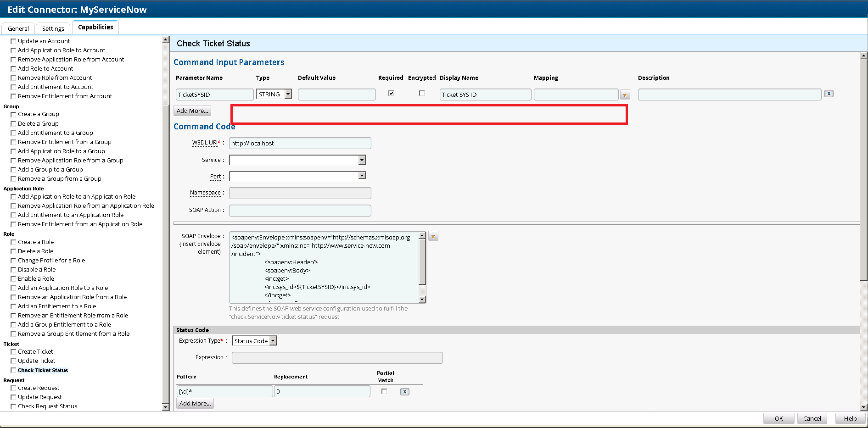
Task: Switch to the General tab
Action: coord(18,28)
